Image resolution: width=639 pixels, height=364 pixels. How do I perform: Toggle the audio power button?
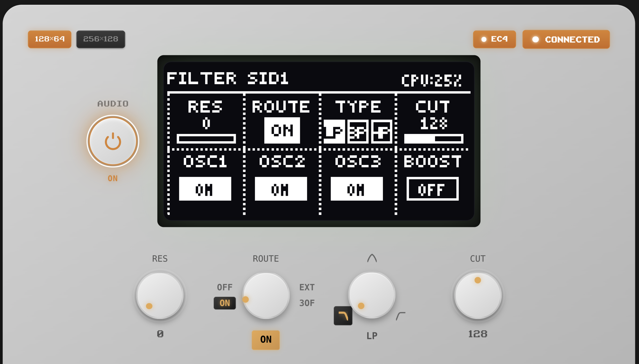(113, 141)
